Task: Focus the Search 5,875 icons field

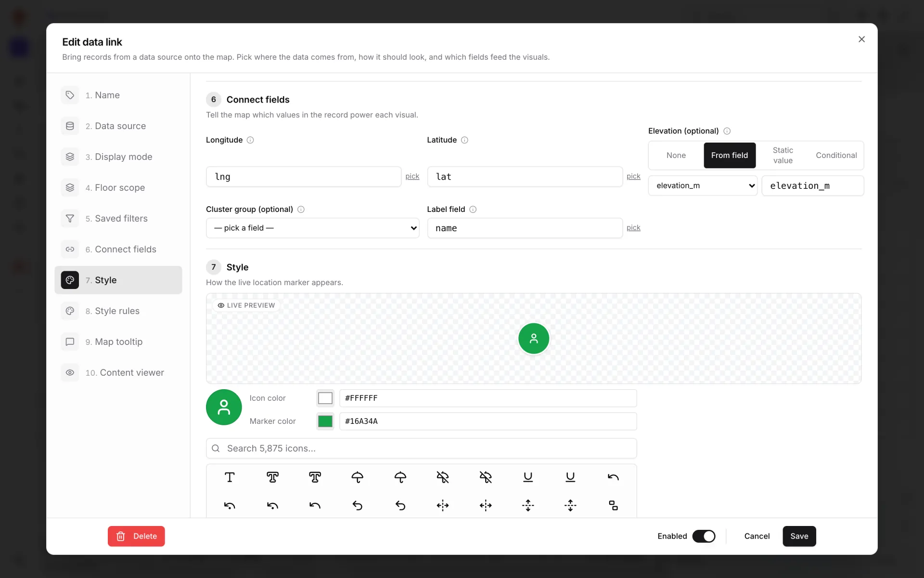Action: [422, 448]
